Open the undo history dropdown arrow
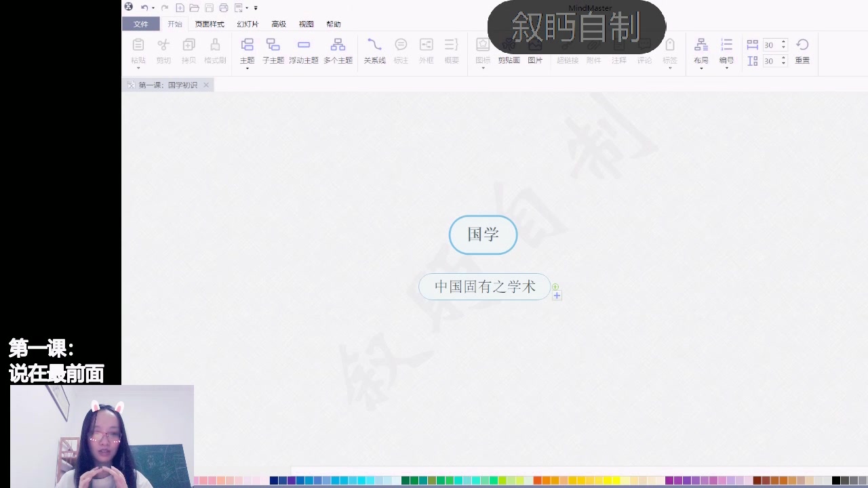This screenshot has width=868, height=488. pos(153,8)
